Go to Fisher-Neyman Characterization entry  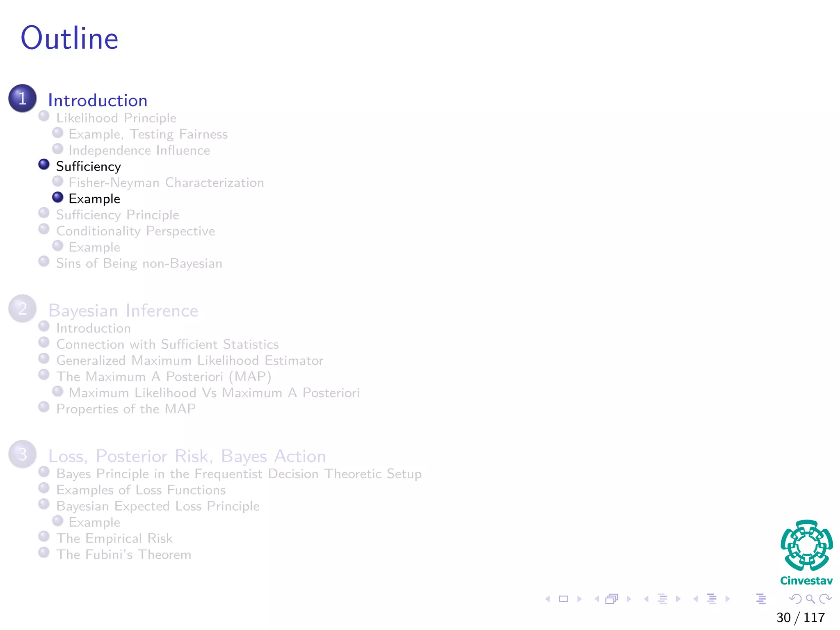tap(166, 183)
